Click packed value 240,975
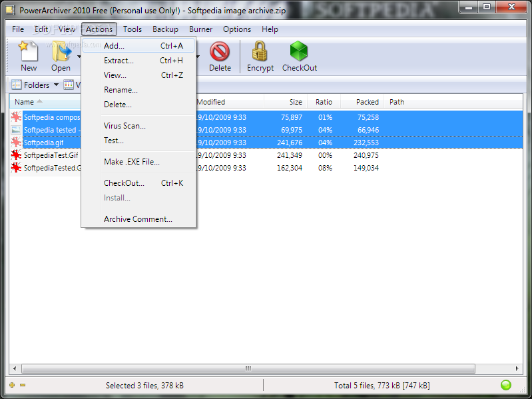The width and height of the screenshot is (532, 399). 366,155
